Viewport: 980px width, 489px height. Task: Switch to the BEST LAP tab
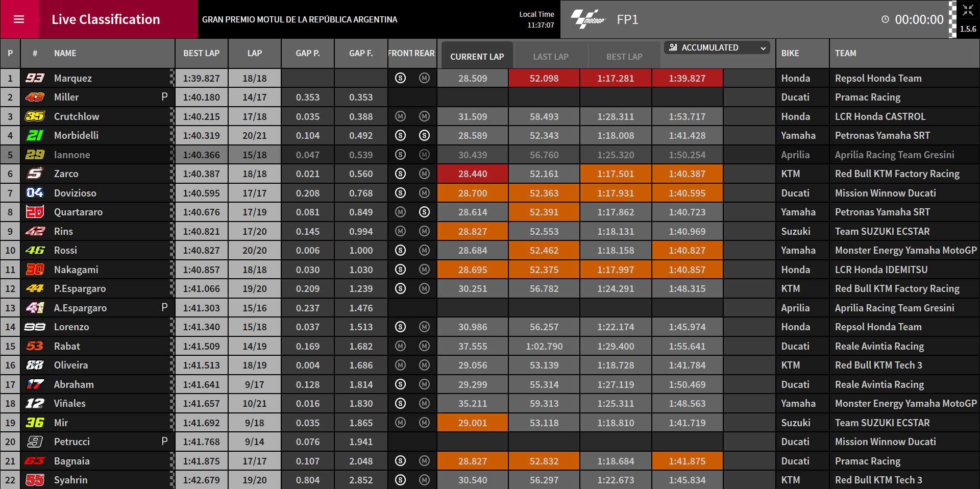[x=624, y=56]
